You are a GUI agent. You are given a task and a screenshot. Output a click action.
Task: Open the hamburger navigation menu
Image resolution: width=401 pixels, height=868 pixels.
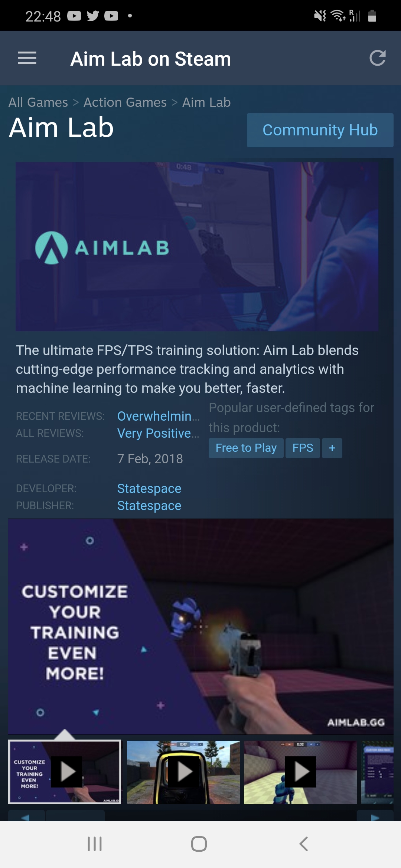[x=27, y=58]
